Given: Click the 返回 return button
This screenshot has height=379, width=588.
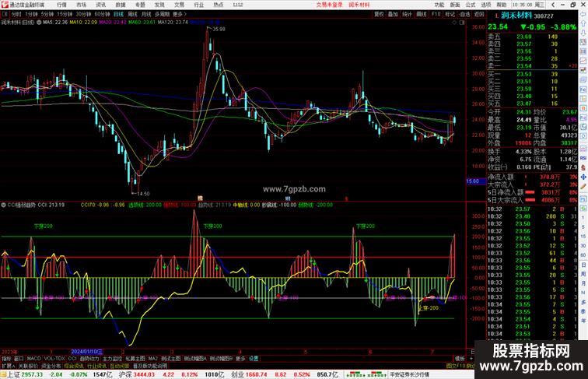Looking at the screenshot, I should coord(479,14).
